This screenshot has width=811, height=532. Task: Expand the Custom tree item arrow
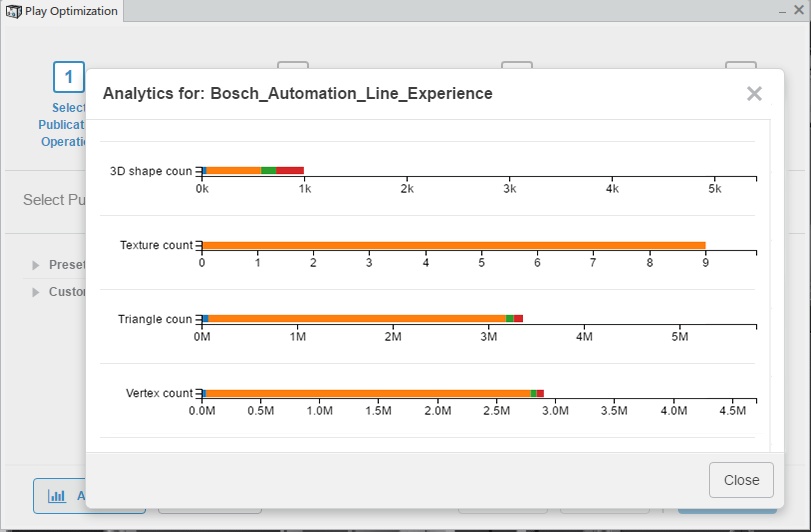click(x=36, y=292)
